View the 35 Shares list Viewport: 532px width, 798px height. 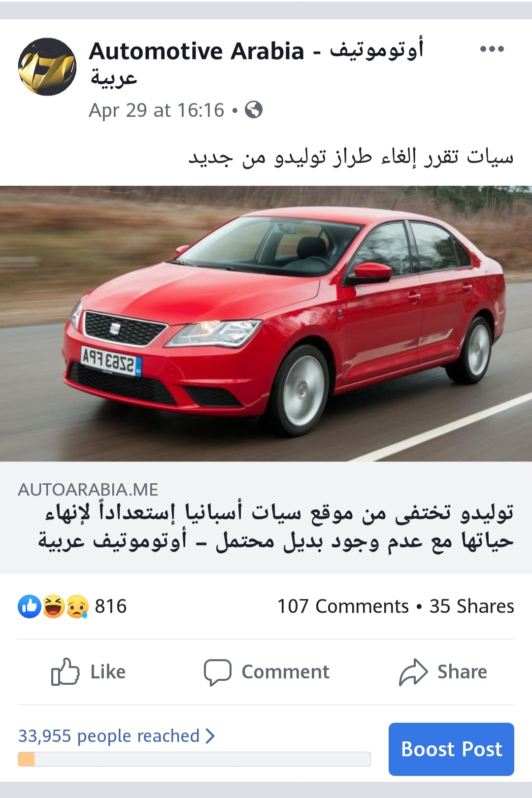[x=471, y=606]
